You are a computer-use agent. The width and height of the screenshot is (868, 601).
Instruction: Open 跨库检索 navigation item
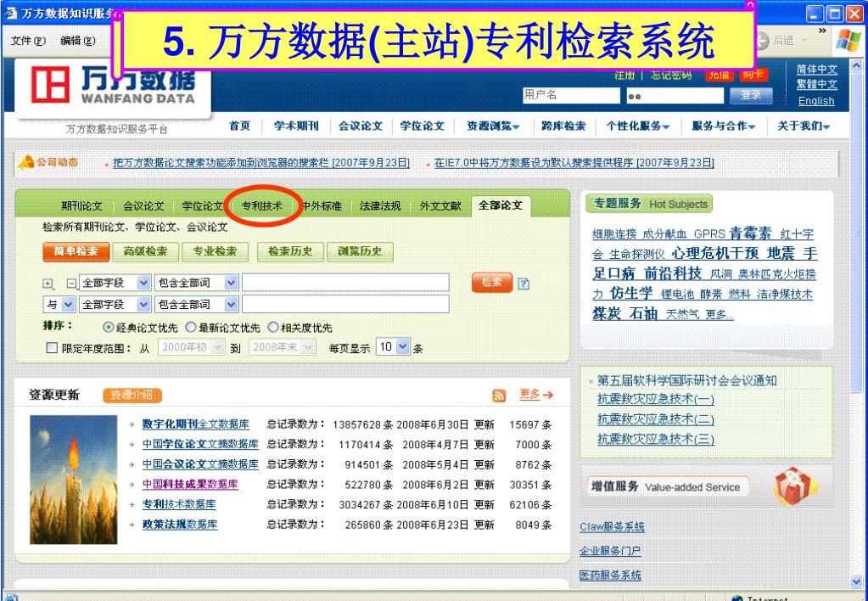(x=563, y=126)
